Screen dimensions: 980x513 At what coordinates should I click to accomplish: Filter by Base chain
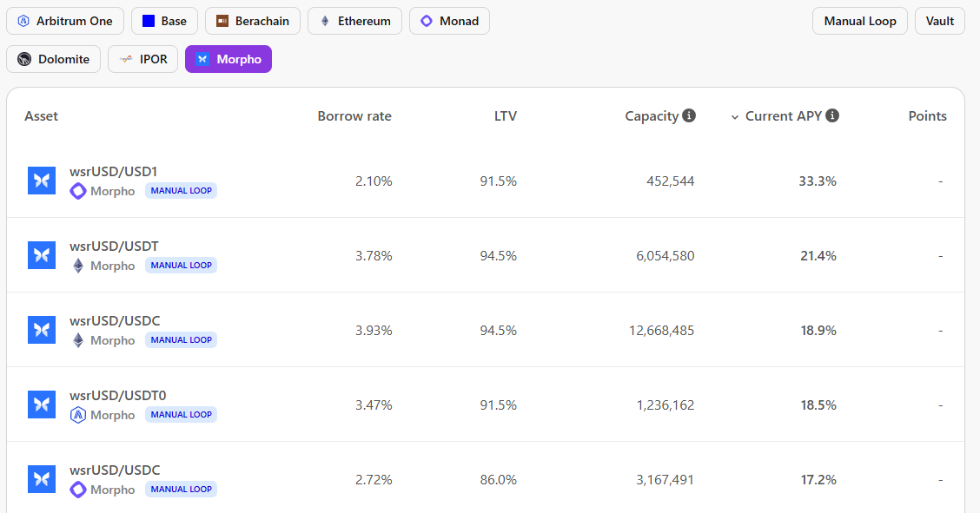pos(164,21)
